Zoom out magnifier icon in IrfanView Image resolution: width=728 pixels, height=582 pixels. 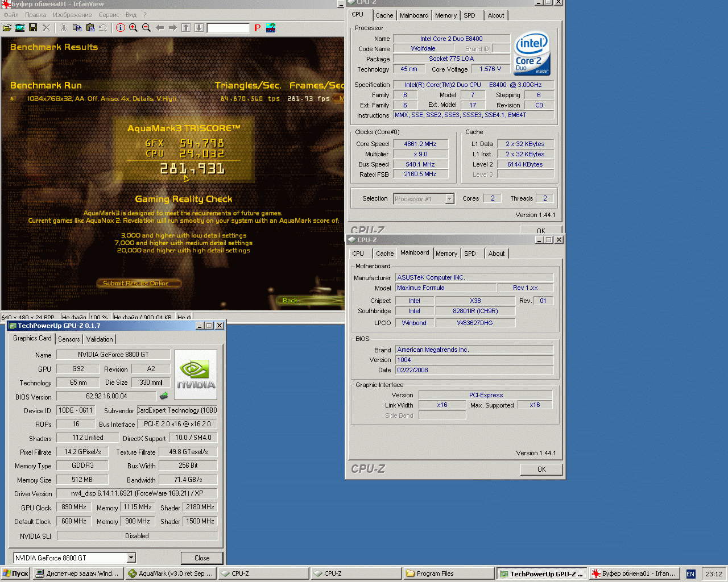(x=147, y=27)
